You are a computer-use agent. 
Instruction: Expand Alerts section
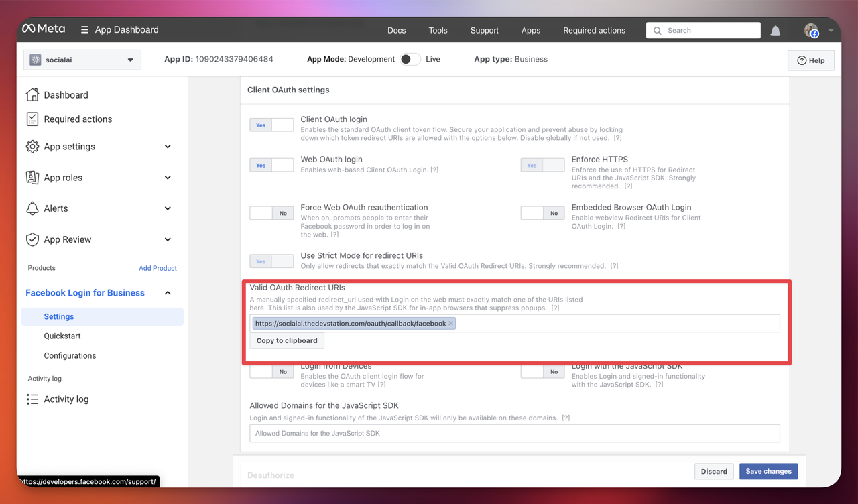tap(168, 208)
